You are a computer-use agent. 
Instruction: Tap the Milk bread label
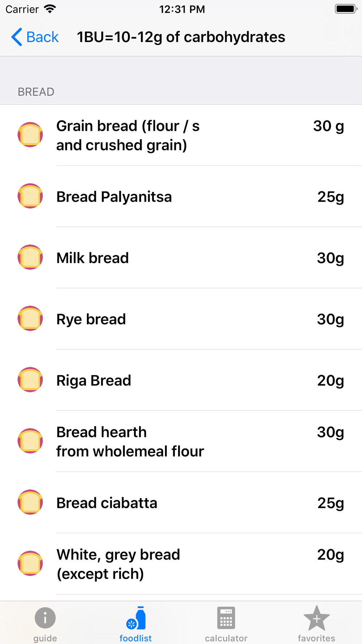click(92, 258)
